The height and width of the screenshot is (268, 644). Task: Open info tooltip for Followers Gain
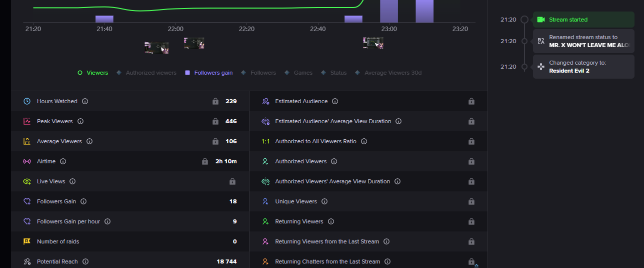pyautogui.click(x=83, y=201)
